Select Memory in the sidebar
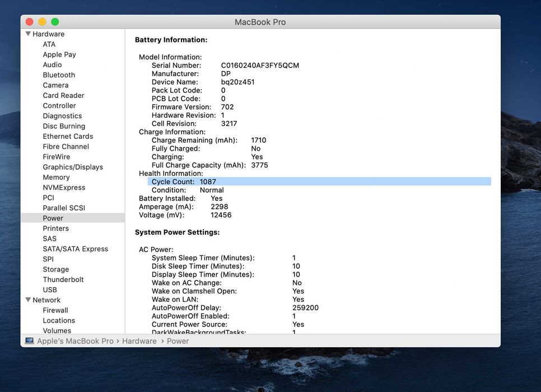Screen dimensions: 541x392 point(56,178)
